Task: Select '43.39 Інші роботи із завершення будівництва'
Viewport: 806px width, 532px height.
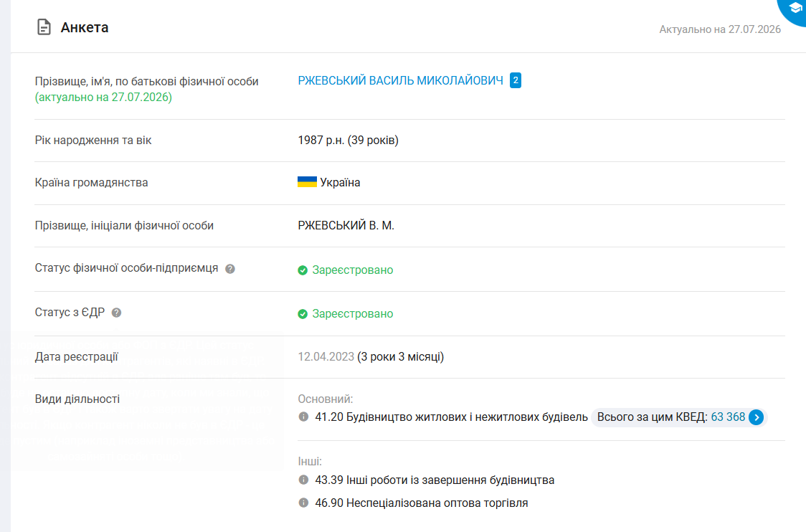Action: [x=435, y=480]
